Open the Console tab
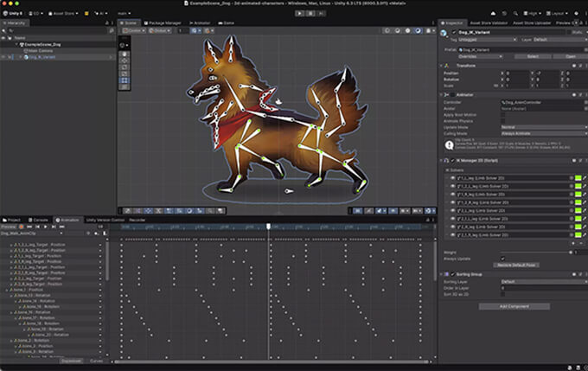This screenshot has width=588, height=371. click(x=42, y=220)
